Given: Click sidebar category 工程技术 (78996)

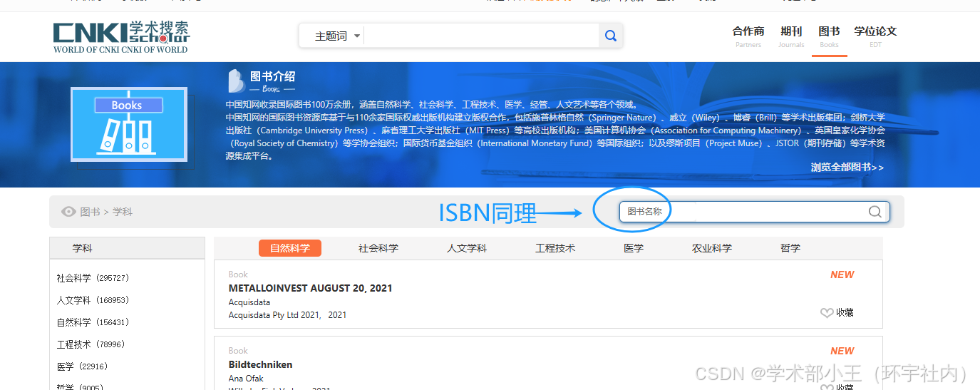Looking at the screenshot, I should pyautogui.click(x=91, y=344).
